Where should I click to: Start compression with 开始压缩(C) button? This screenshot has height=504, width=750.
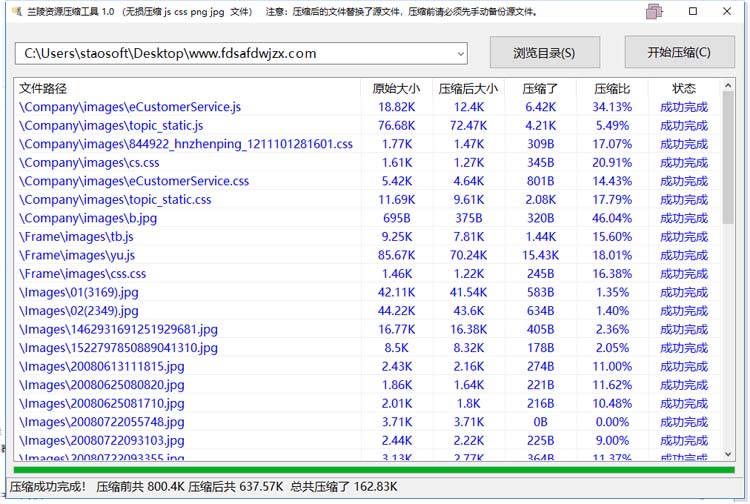(679, 52)
